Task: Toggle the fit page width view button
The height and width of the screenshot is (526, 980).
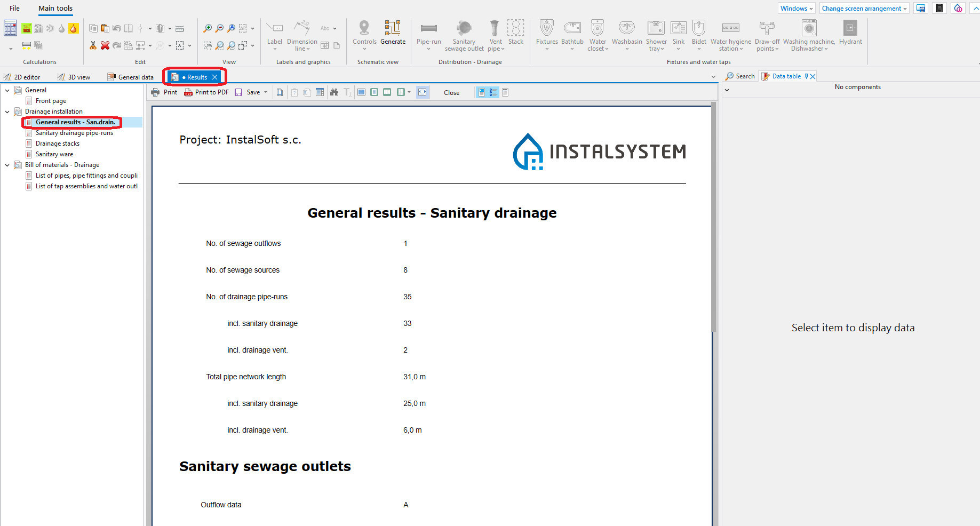Action: click(422, 92)
